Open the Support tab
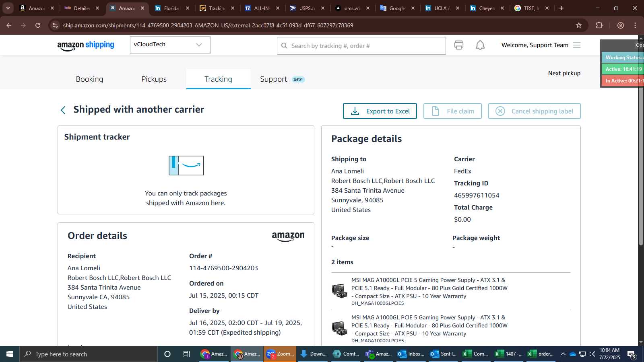644x362 pixels. click(274, 79)
